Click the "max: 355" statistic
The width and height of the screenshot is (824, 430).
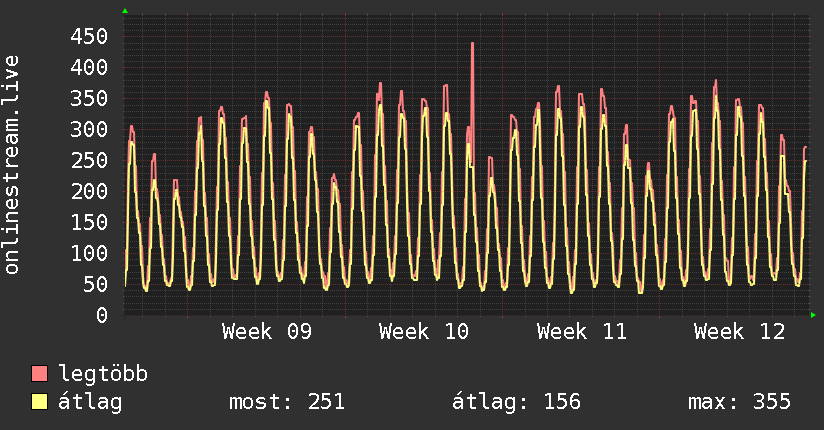(739, 402)
